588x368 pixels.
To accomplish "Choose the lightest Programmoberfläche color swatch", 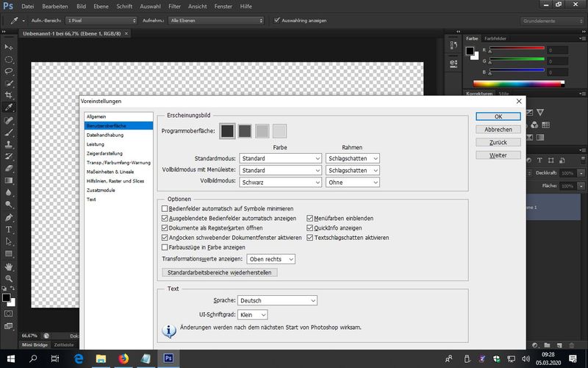I will (280, 131).
